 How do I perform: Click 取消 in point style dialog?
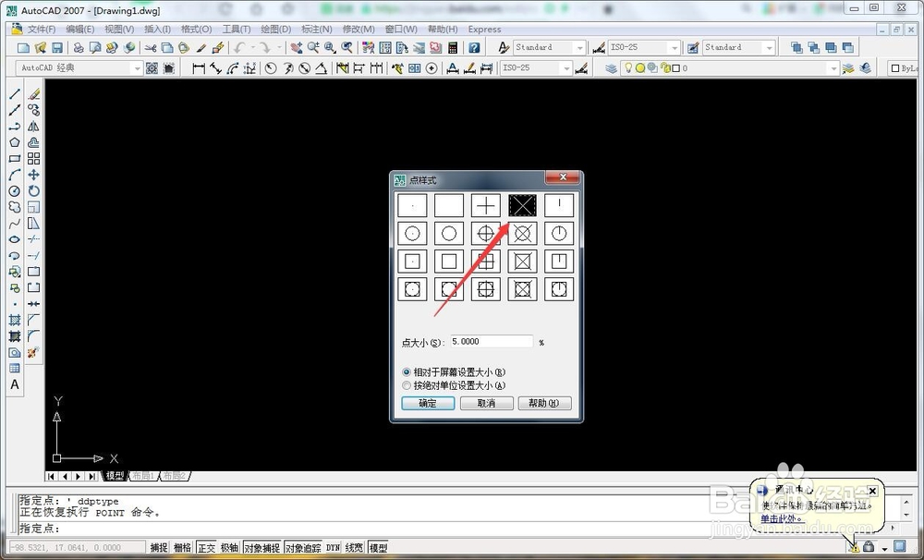click(486, 403)
